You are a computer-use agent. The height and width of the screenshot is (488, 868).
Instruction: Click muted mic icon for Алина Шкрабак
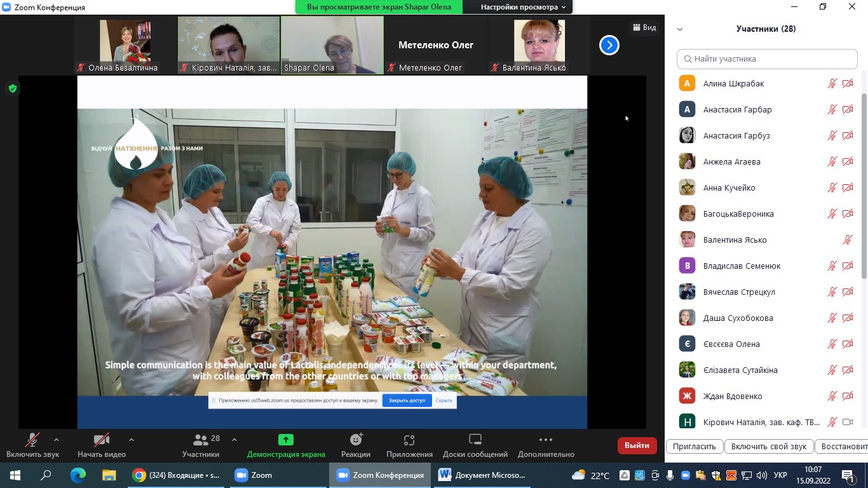[x=832, y=83]
